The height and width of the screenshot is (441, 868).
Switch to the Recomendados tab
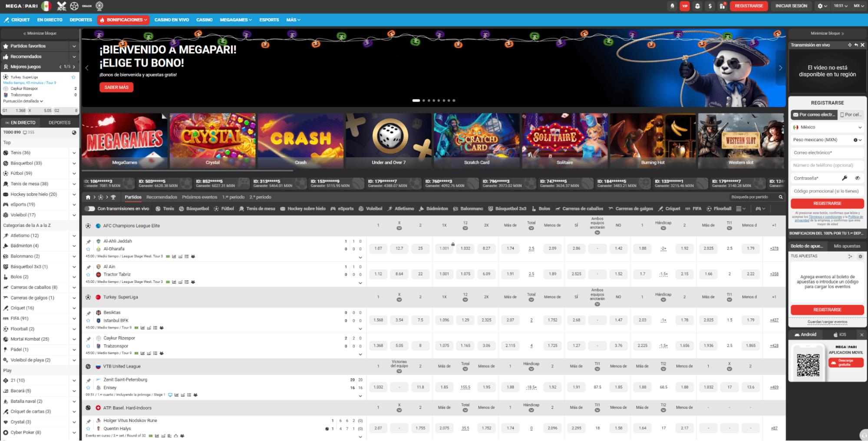(x=162, y=197)
